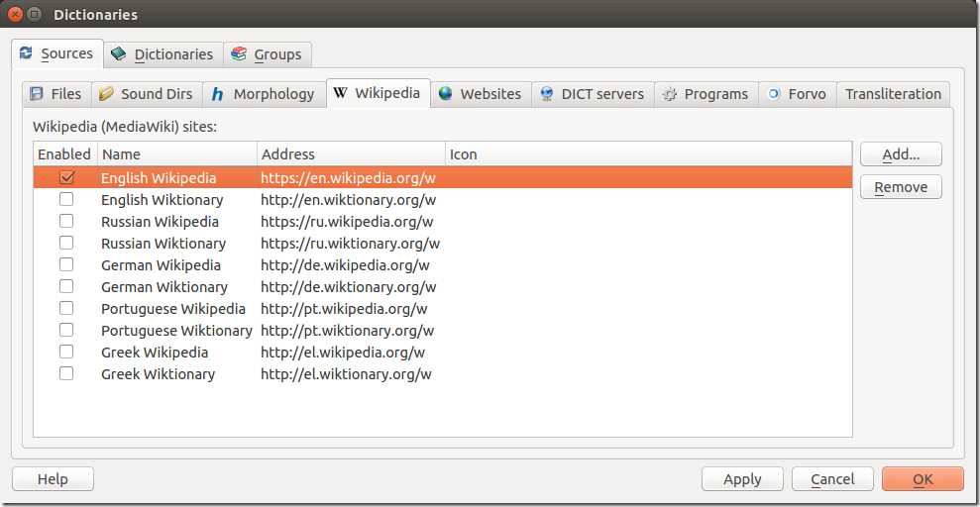980x507 pixels.
Task: Select the English Wiktionary name cell
Action: pyautogui.click(x=176, y=200)
